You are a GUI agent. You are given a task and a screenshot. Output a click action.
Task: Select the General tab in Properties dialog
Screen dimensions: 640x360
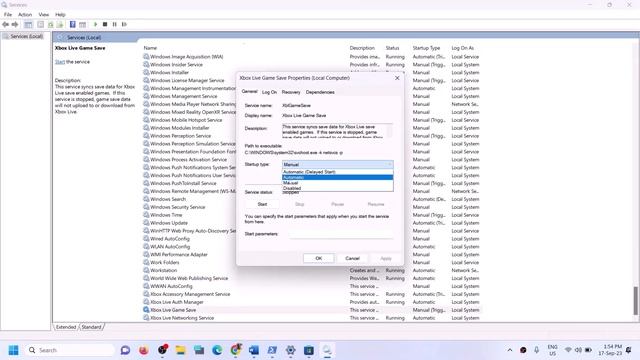[x=249, y=92]
